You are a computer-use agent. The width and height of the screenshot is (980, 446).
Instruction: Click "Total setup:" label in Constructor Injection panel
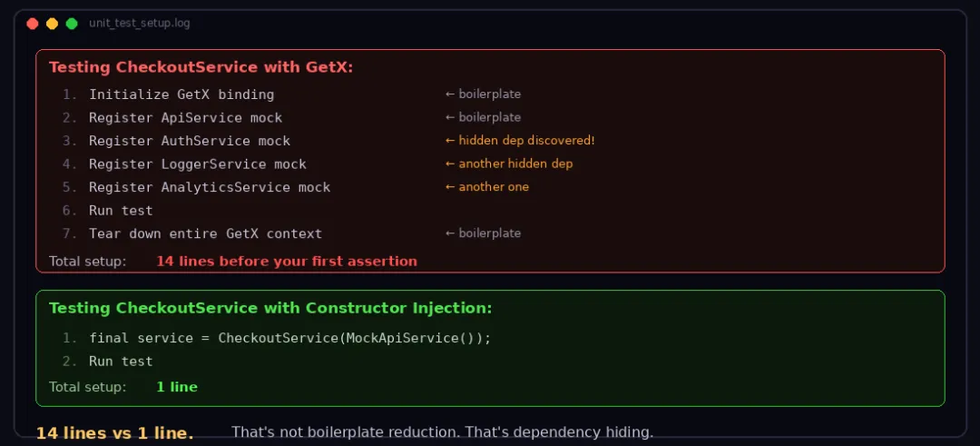[87, 387]
